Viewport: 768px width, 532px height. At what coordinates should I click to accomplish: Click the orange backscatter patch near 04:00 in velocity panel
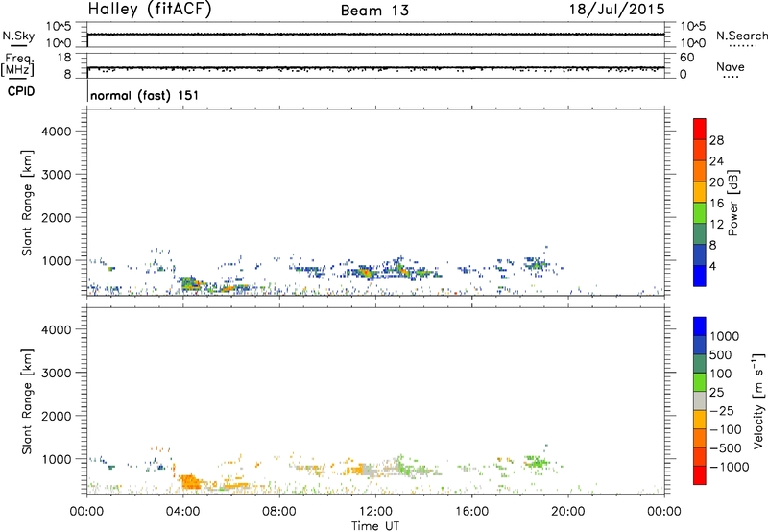pyautogui.click(x=189, y=481)
